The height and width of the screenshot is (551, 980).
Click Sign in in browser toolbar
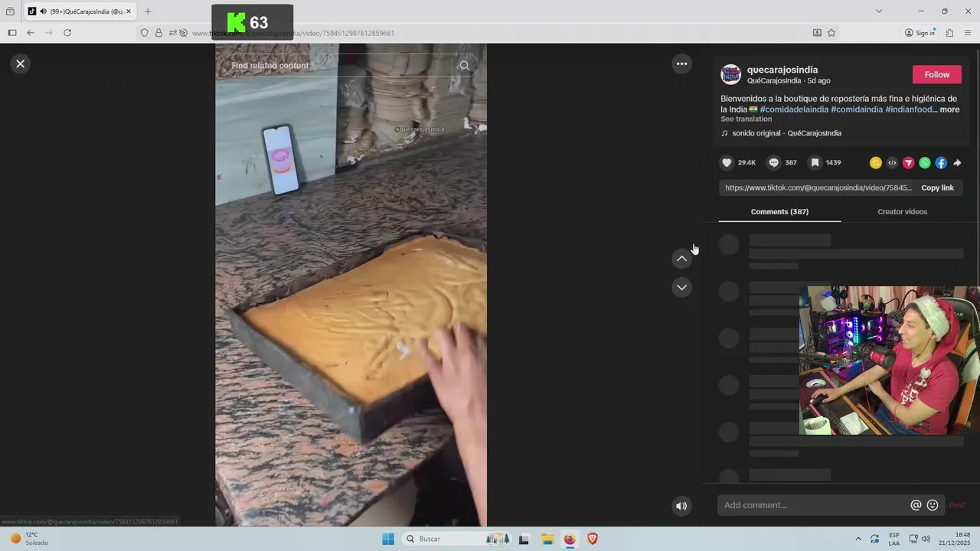click(x=920, y=33)
